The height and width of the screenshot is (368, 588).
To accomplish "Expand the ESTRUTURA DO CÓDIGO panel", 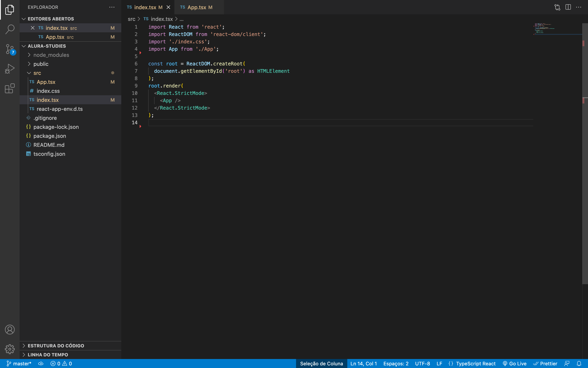I will 70,346.
